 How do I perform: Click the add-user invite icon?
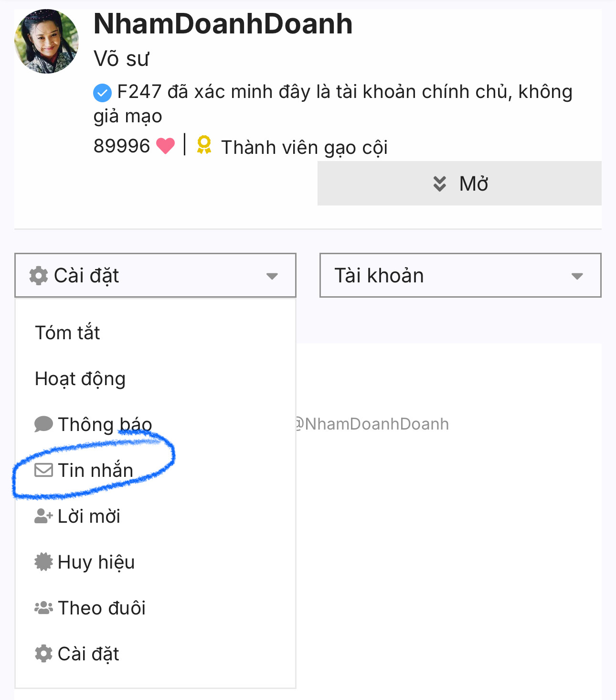43,516
